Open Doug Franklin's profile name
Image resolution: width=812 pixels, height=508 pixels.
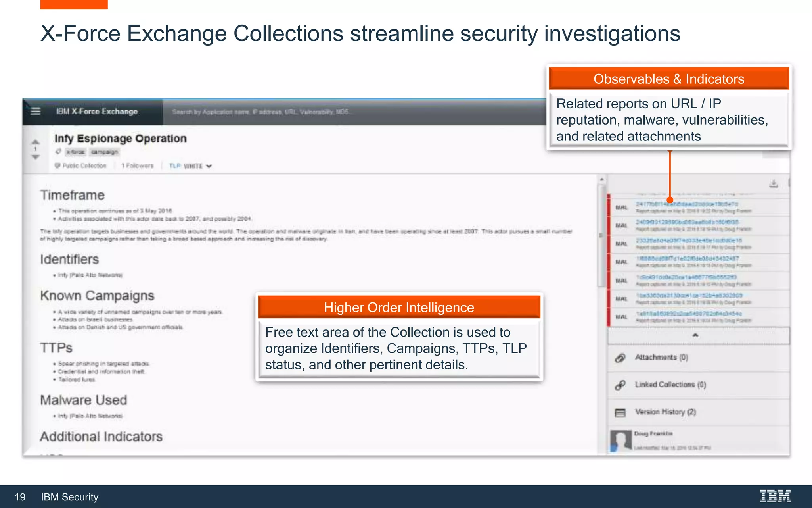(653, 433)
